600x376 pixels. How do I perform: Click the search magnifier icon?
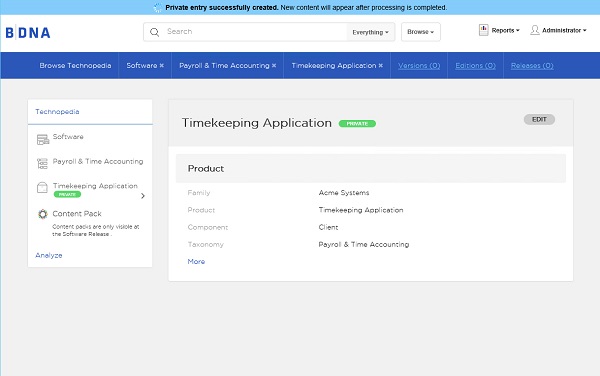[155, 32]
